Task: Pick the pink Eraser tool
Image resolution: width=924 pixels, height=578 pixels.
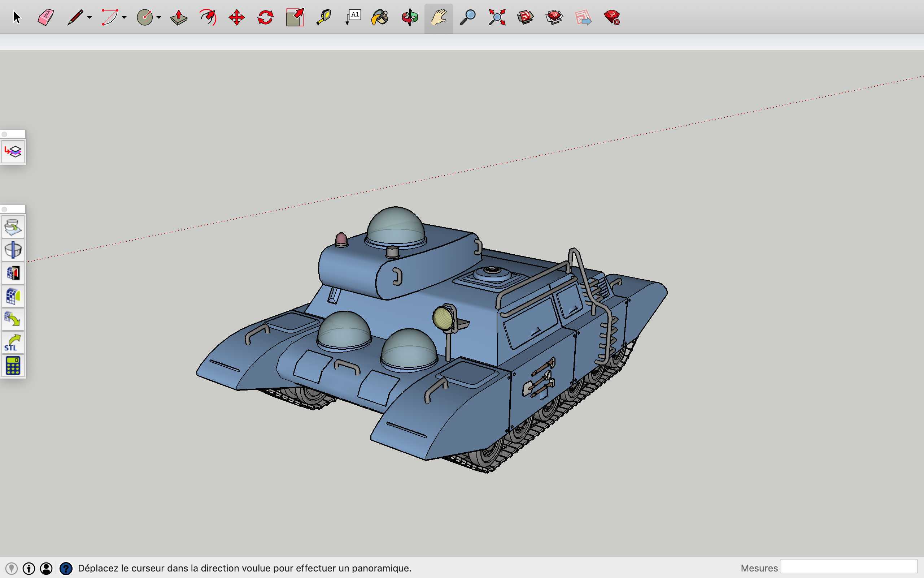Action: pyautogui.click(x=46, y=17)
